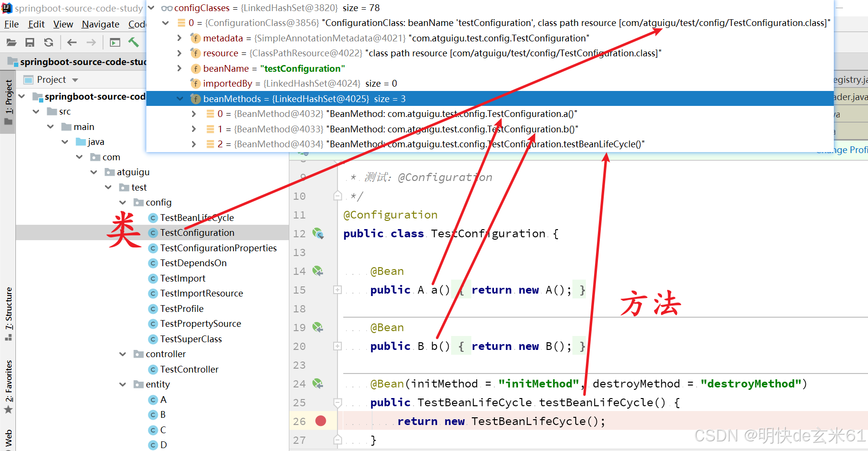Collapse the controller package
The image size is (868, 451).
click(123, 354)
